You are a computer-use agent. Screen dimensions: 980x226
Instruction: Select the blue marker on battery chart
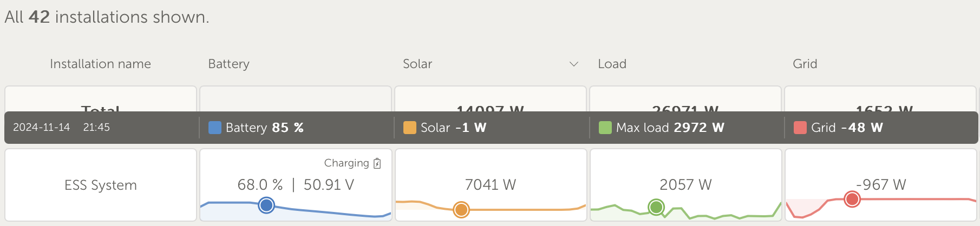[266, 205]
